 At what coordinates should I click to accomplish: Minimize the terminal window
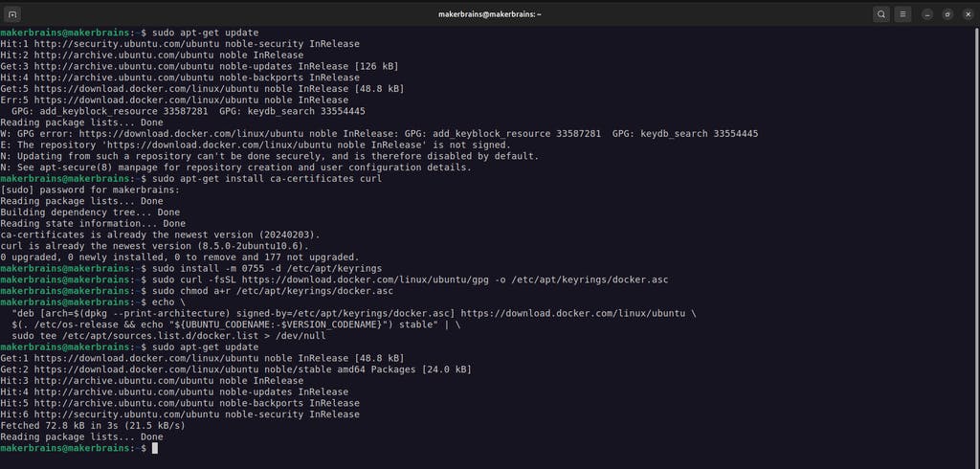tap(927, 14)
